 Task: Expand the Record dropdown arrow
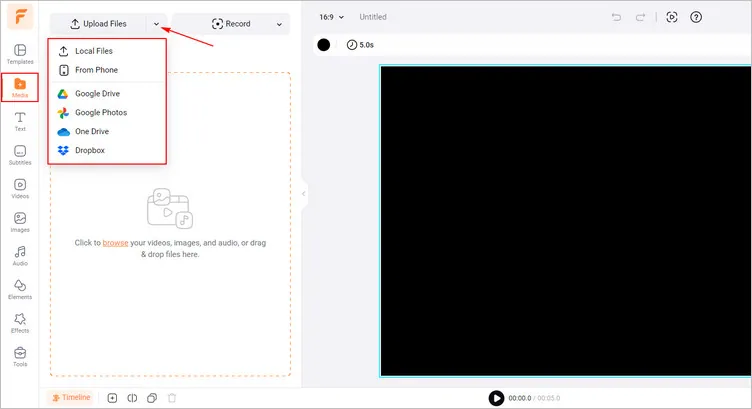tap(279, 24)
